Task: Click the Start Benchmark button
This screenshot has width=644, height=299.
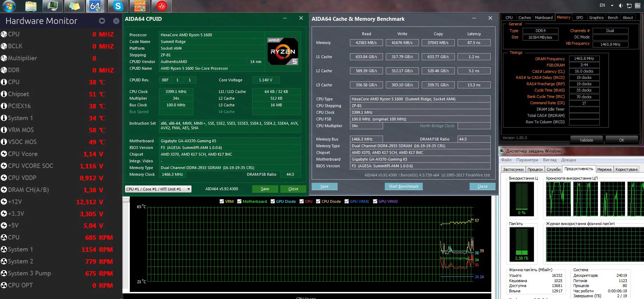Action: (404, 186)
